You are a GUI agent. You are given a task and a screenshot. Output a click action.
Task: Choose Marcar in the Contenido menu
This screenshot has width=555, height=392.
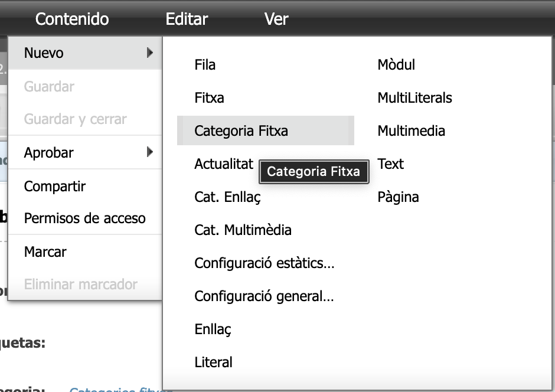pos(45,251)
